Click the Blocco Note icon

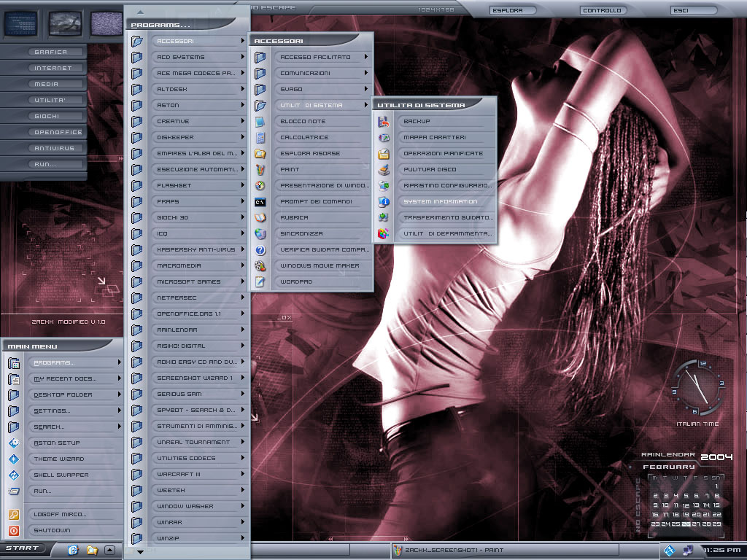point(260,122)
